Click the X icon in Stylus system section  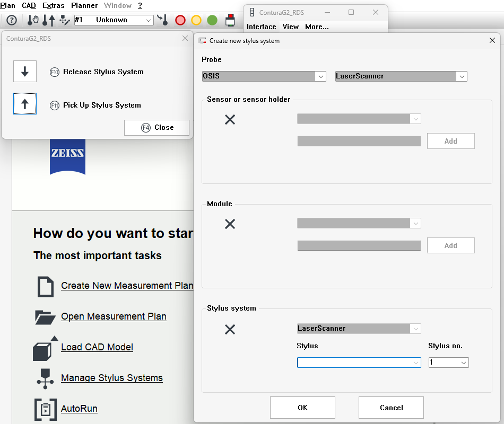coord(230,330)
